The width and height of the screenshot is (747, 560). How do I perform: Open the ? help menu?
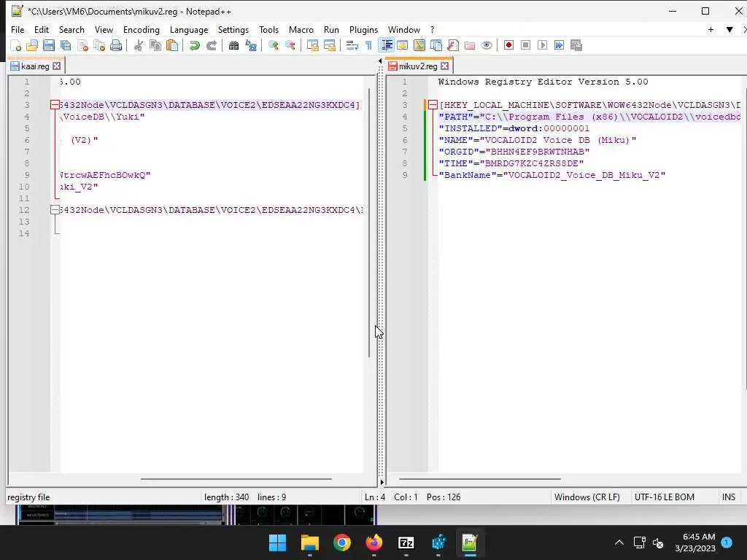point(432,29)
